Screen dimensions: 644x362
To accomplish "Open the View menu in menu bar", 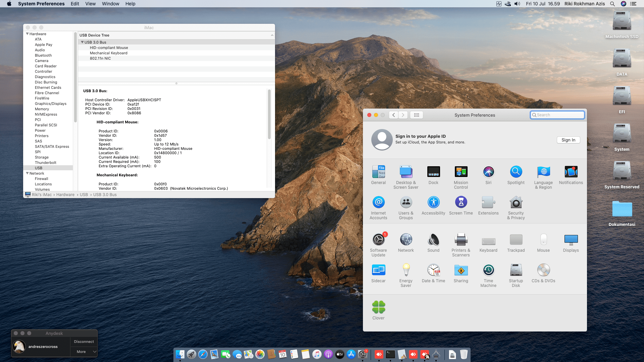I will tap(90, 4).
